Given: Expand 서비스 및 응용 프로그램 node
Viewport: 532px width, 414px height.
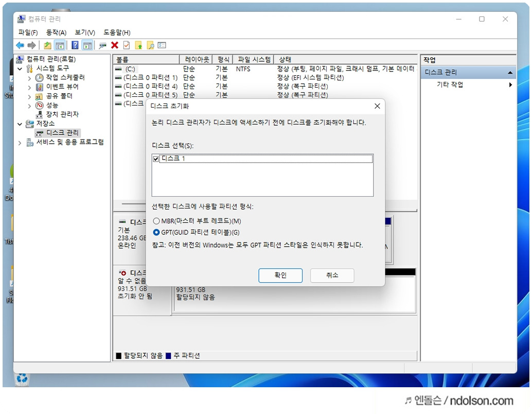Looking at the screenshot, I should point(20,143).
